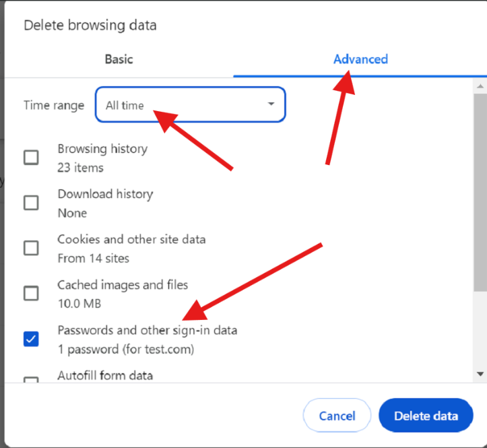487x448 pixels.
Task: Switch to the Basic tab
Action: pos(119,59)
